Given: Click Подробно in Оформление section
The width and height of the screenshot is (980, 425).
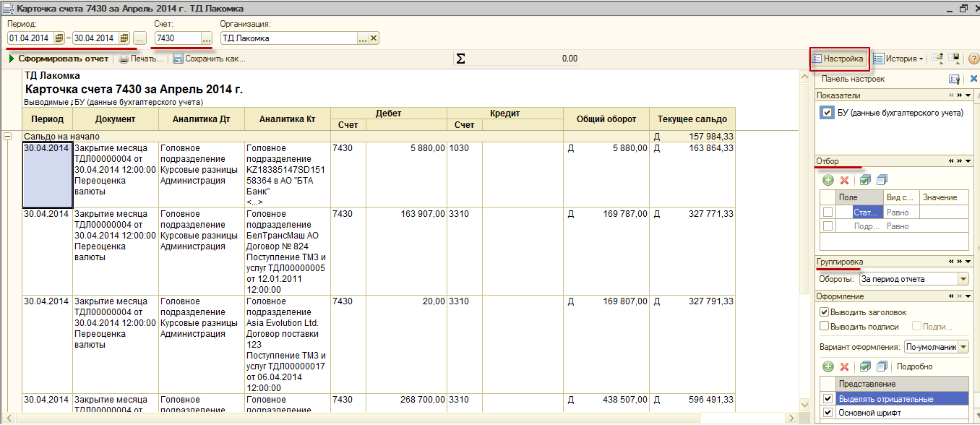Looking at the screenshot, I should point(914,366).
